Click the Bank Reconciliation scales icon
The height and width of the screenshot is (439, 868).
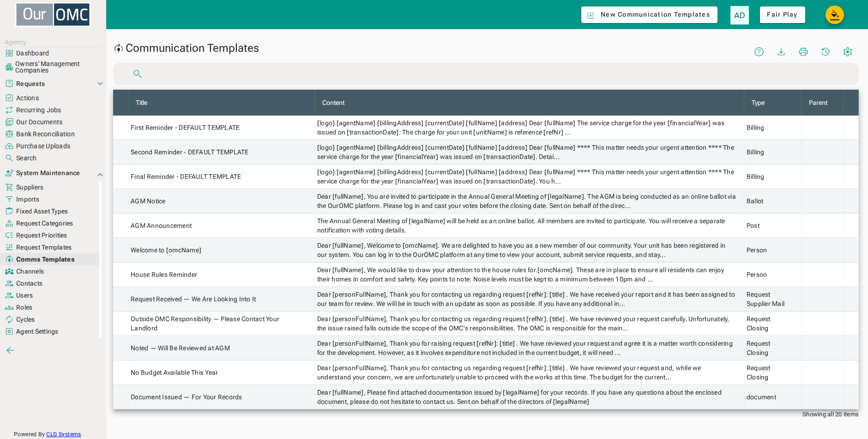pyautogui.click(x=9, y=134)
